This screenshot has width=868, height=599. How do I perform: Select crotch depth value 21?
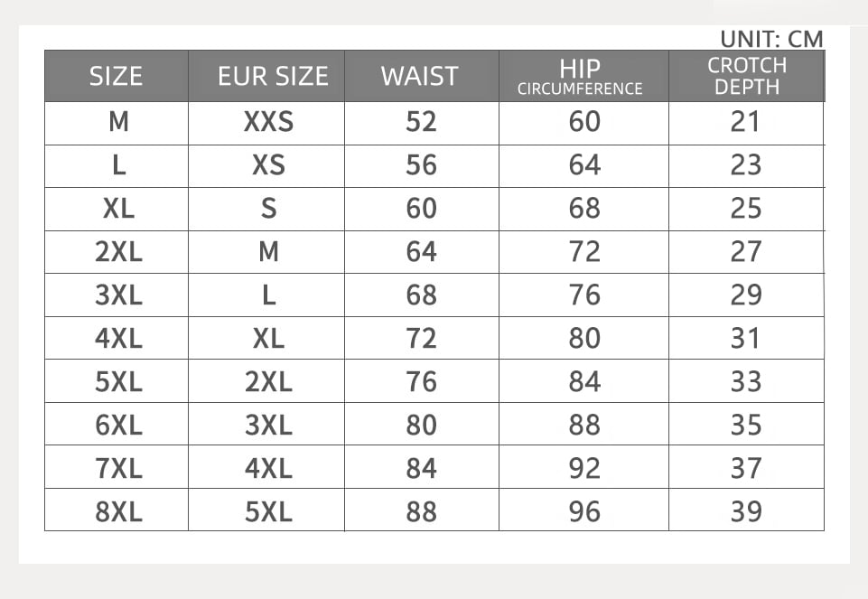(746, 122)
